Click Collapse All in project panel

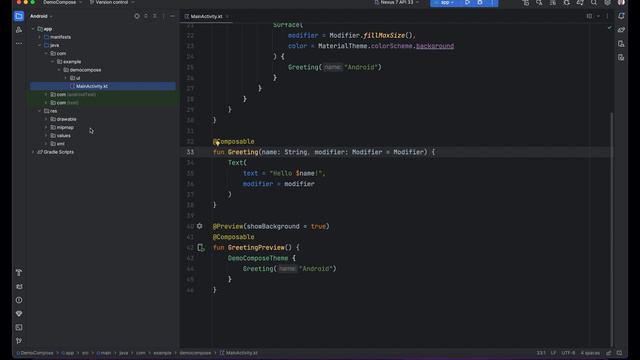[155, 16]
